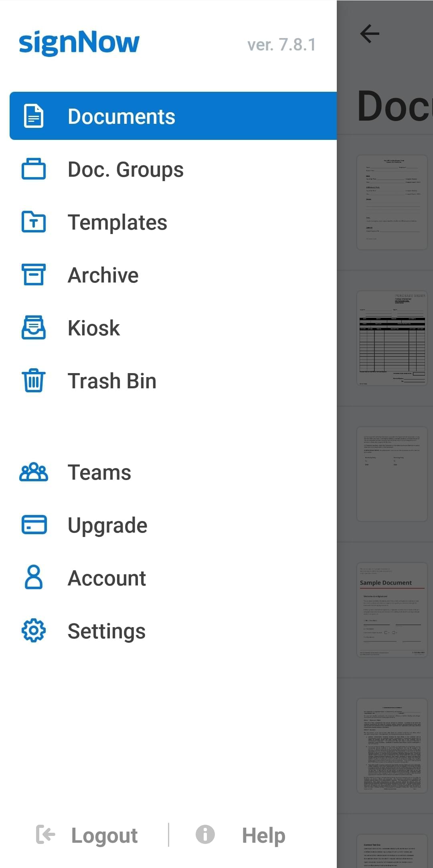The image size is (433, 868).
Task: Tap the Doc. Groups briefcase icon
Action: (34, 169)
